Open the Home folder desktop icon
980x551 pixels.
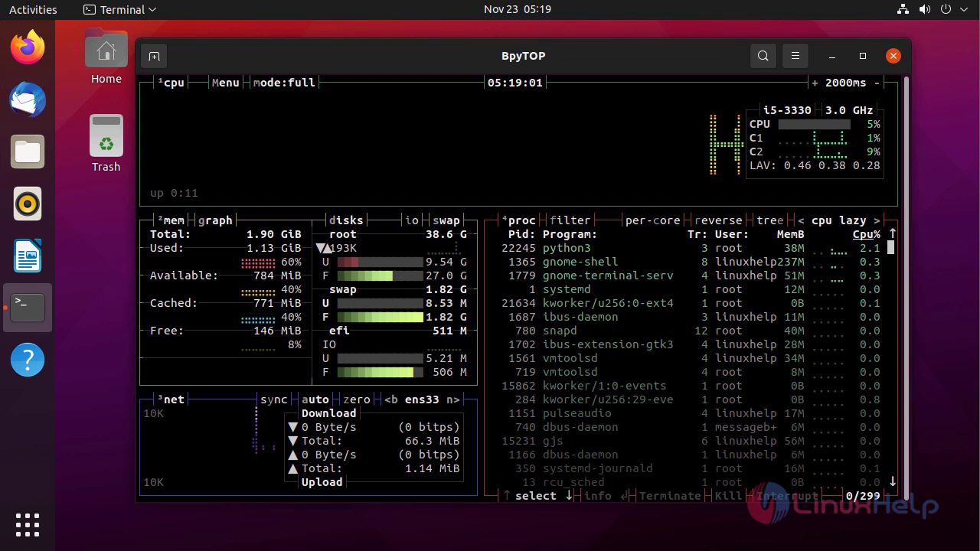click(x=106, y=57)
